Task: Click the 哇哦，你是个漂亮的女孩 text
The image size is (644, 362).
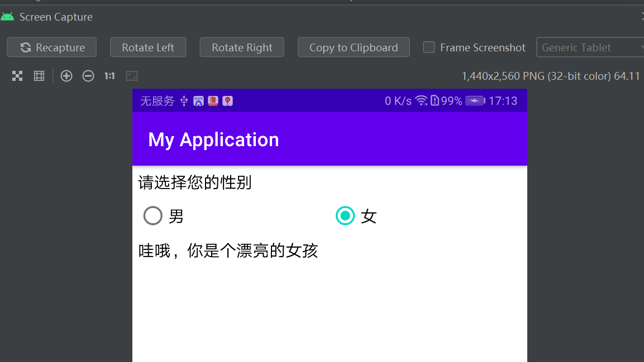Action: [228, 250]
